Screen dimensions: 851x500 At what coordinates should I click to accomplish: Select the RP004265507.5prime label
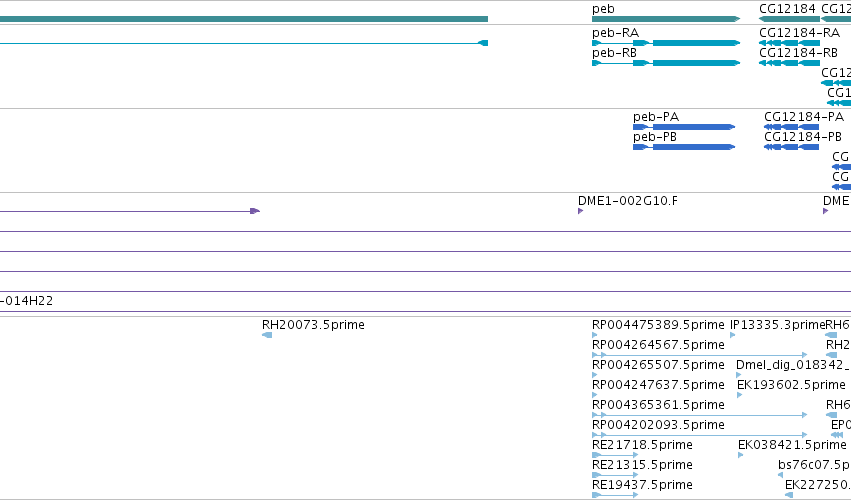(658, 365)
